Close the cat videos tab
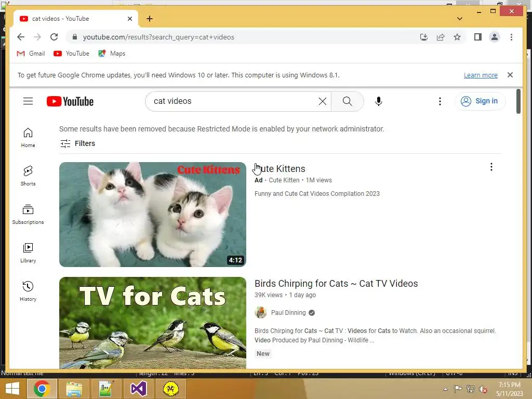Image resolution: width=532 pixels, height=399 pixels. click(x=129, y=19)
